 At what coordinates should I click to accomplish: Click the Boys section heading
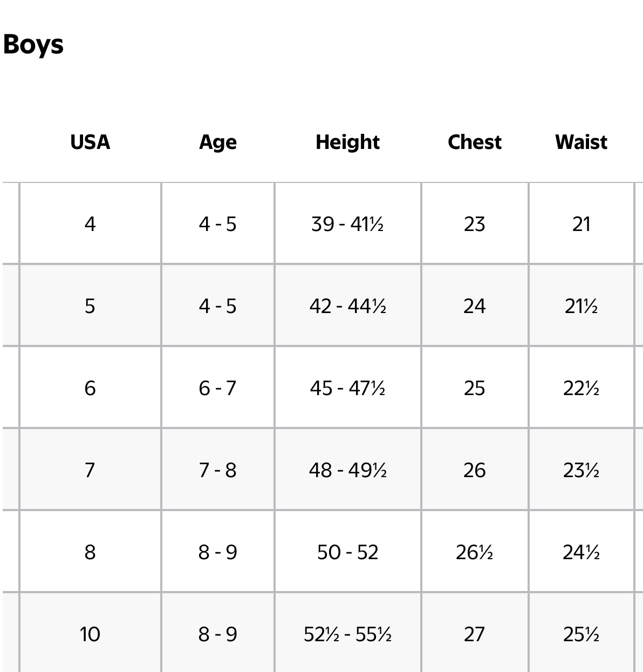[x=33, y=44]
